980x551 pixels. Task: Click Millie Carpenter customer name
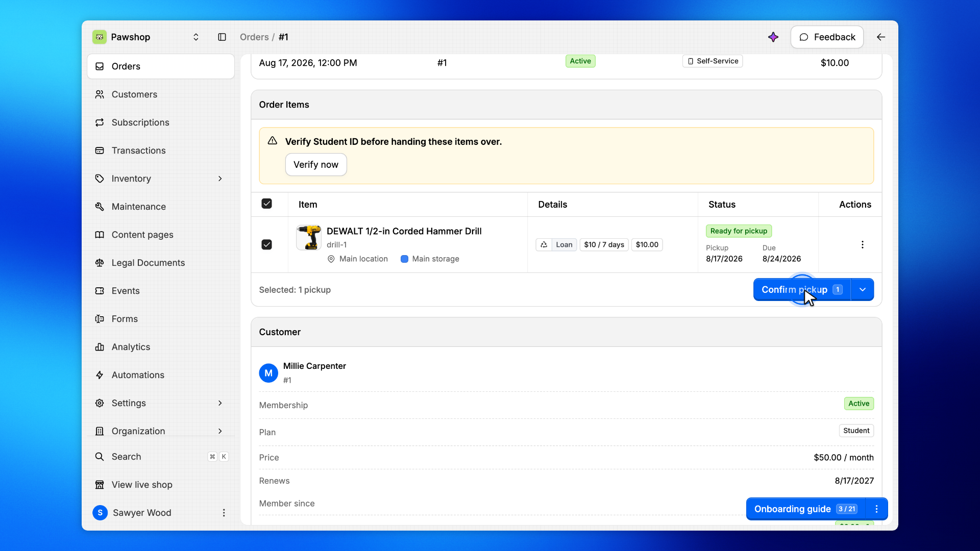[314, 366]
